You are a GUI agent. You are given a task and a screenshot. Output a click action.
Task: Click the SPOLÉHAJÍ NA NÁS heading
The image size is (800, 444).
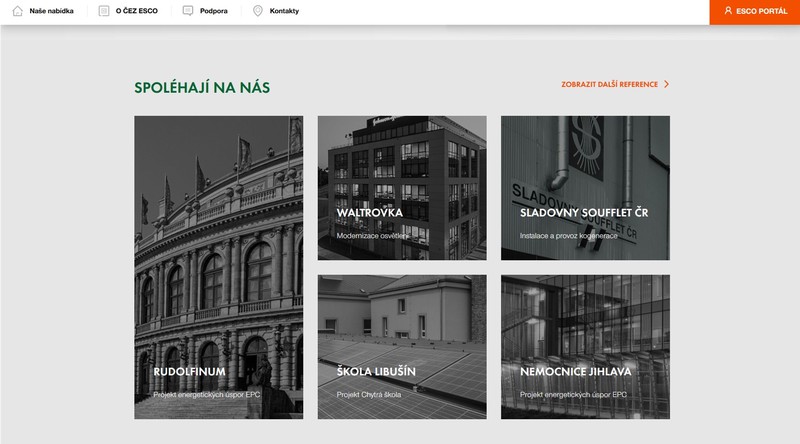202,87
